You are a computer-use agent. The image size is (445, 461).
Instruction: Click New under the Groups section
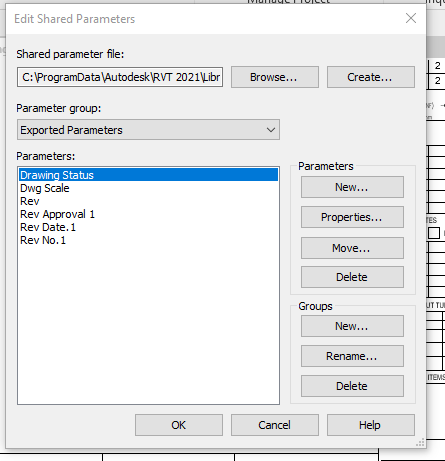(352, 326)
